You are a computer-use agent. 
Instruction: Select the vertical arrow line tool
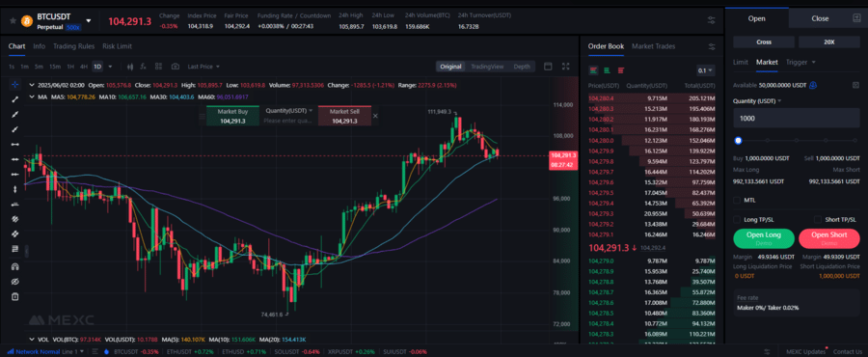[x=14, y=189]
